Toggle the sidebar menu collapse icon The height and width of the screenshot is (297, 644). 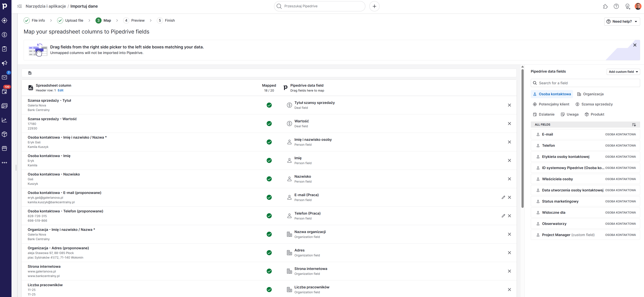[19, 6]
